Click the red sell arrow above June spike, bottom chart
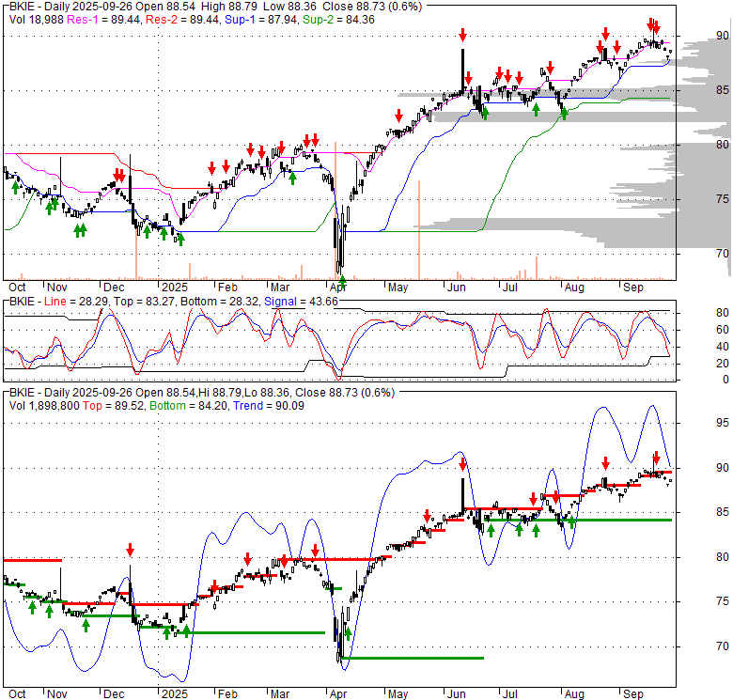 462,464
